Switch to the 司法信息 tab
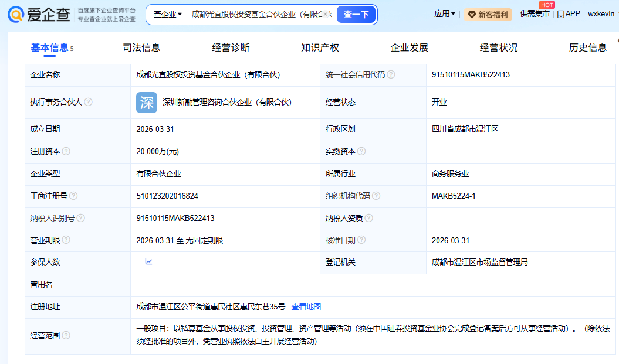619x364 pixels. (141, 47)
